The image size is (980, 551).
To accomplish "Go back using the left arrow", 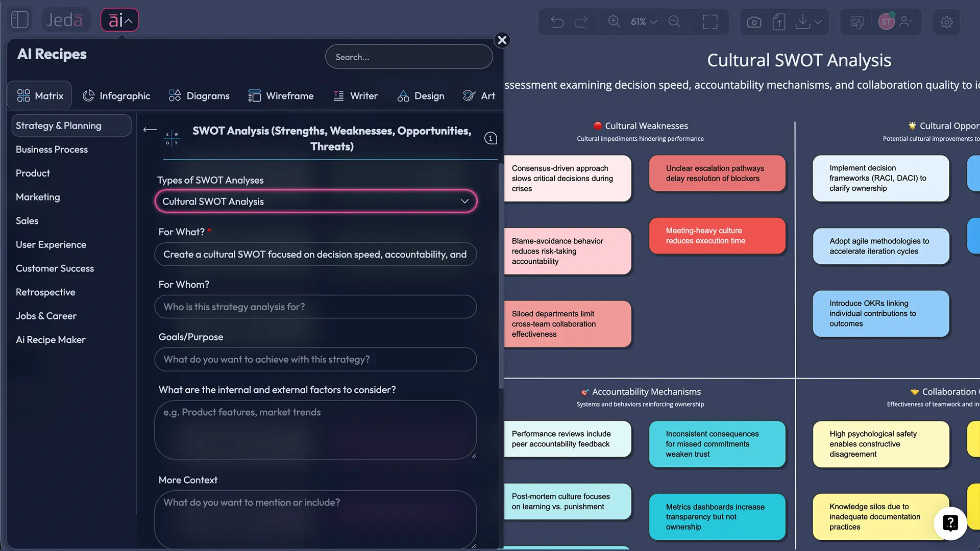I will click(x=150, y=130).
